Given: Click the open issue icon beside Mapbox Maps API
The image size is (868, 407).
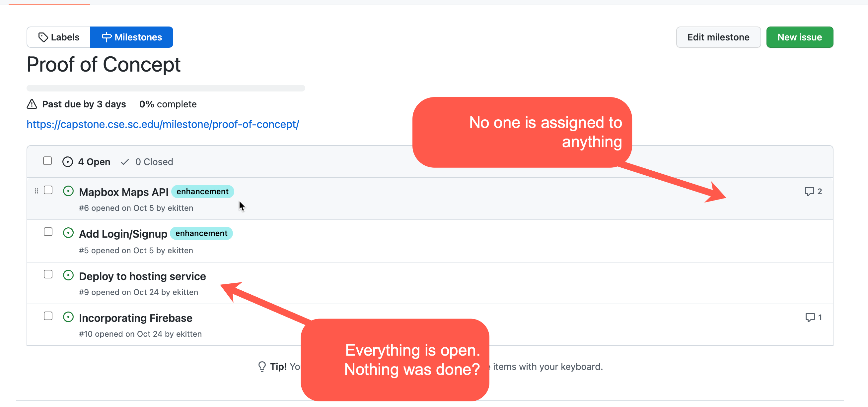Looking at the screenshot, I should point(68,191).
